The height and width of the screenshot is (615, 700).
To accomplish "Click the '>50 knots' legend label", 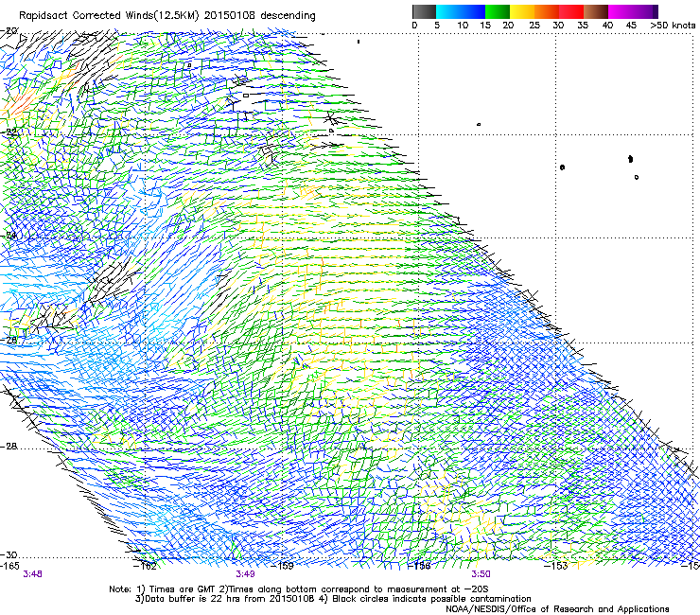I will point(673,26).
